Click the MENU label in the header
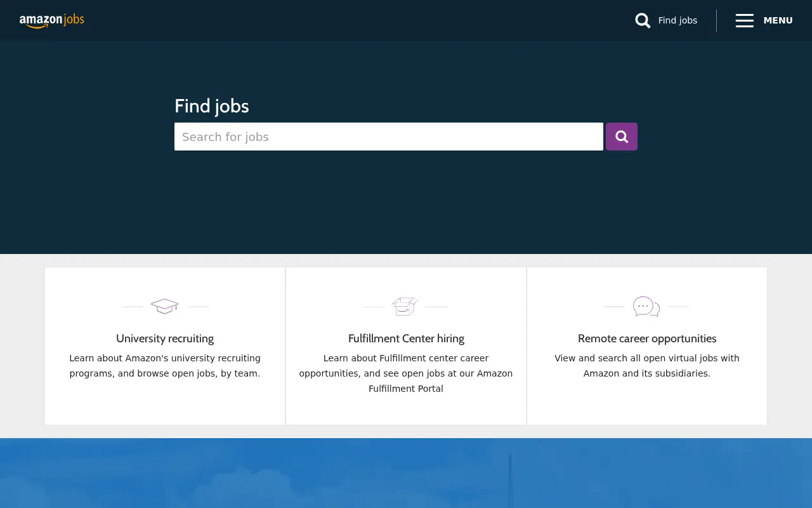Screen dimensions: 812x508 coord(778,20)
